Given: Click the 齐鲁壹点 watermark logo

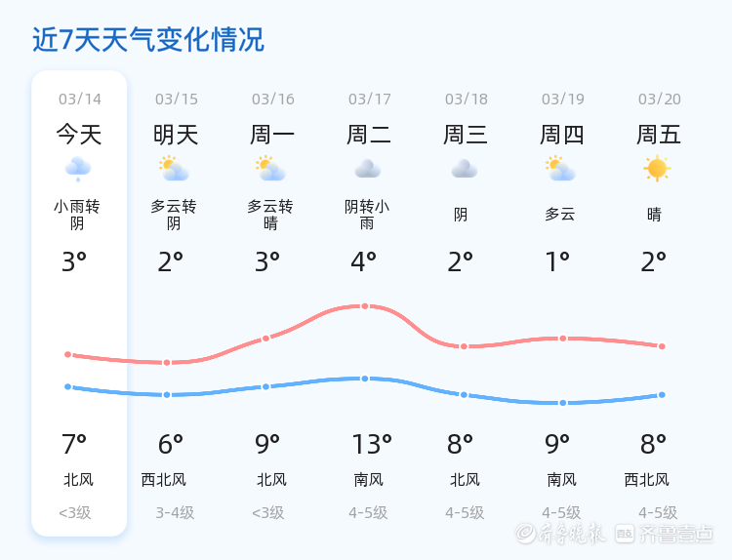Looking at the screenshot, I should pos(676,534).
